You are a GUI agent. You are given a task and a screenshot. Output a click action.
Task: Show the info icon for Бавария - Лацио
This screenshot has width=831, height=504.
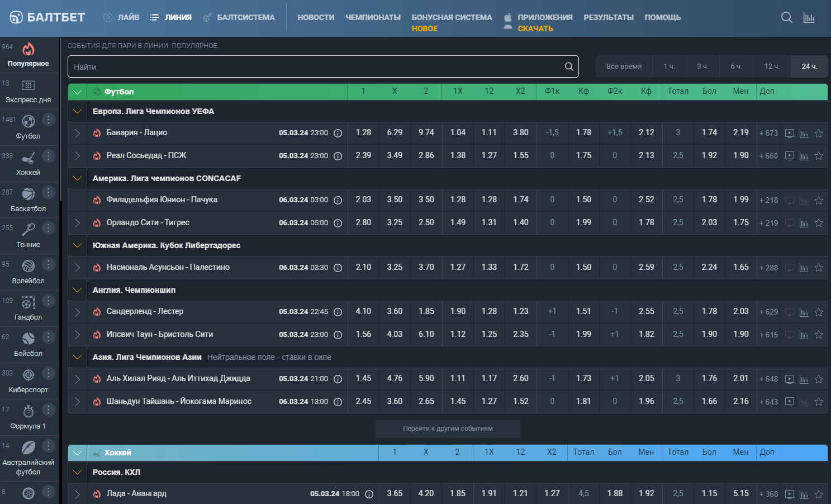(338, 133)
